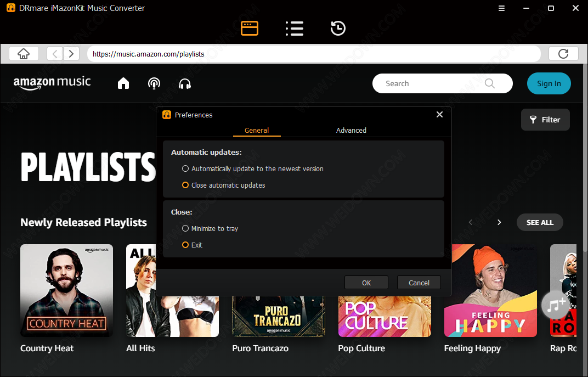Navigate forward with the right arrow

(71, 54)
